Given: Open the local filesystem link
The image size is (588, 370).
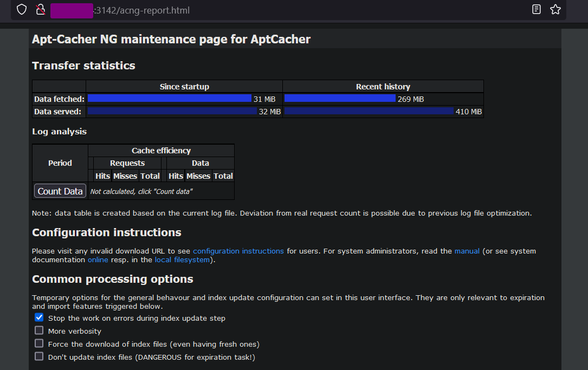Looking at the screenshot, I should click(182, 260).
